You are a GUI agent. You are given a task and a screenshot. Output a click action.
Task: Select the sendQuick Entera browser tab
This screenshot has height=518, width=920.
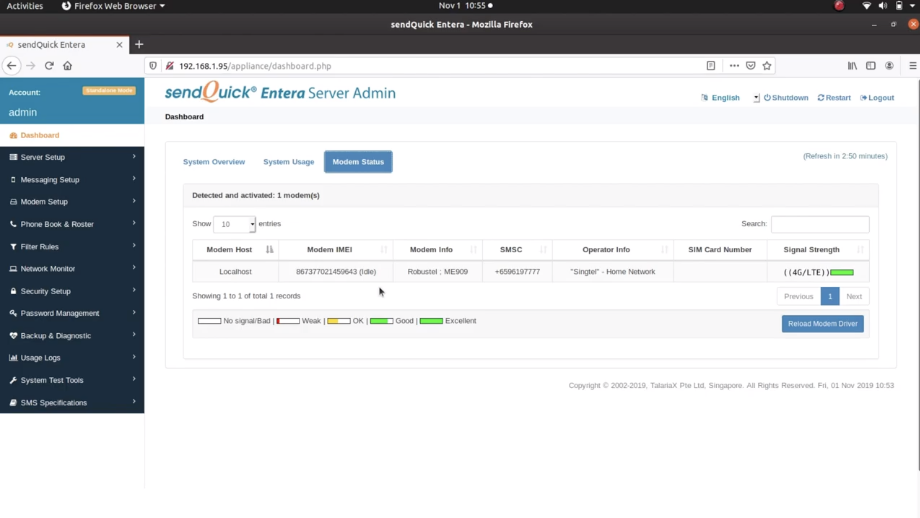click(63, 45)
